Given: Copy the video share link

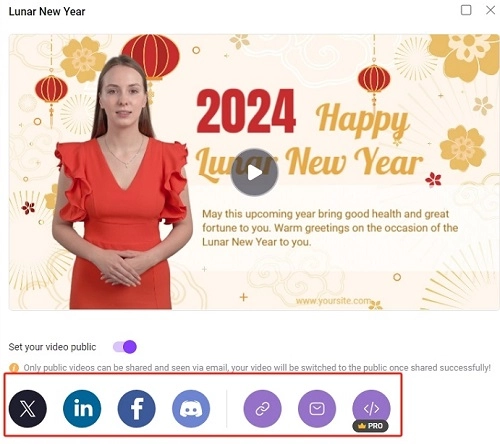Looking at the screenshot, I should 262,408.
